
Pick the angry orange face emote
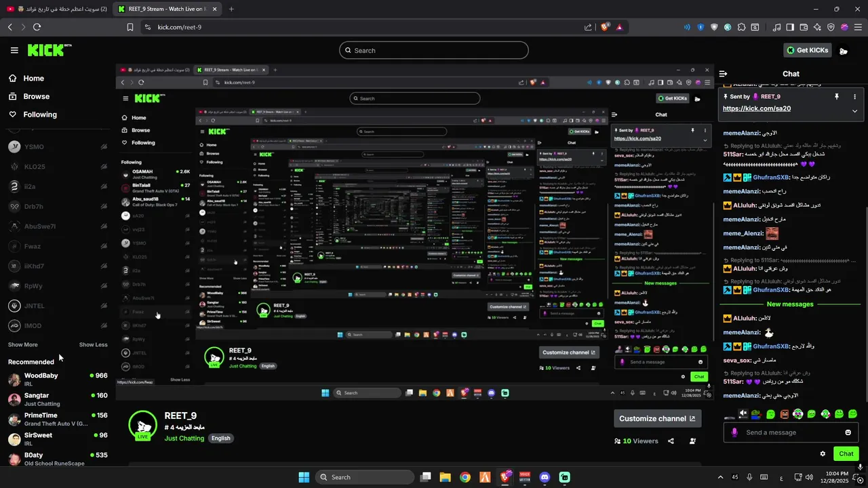coord(784,413)
